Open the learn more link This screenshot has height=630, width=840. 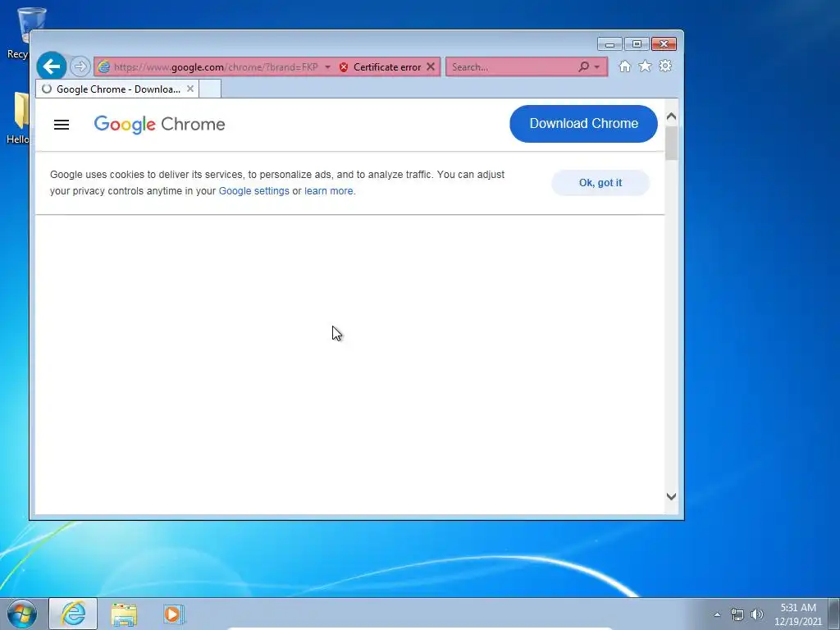329,191
